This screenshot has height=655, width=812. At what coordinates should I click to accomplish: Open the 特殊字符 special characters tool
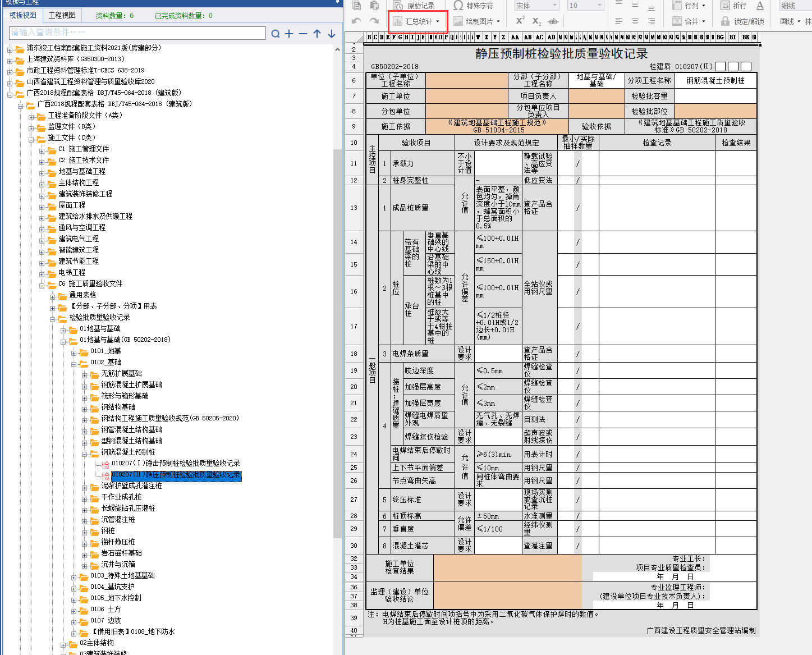pos(474,6)
